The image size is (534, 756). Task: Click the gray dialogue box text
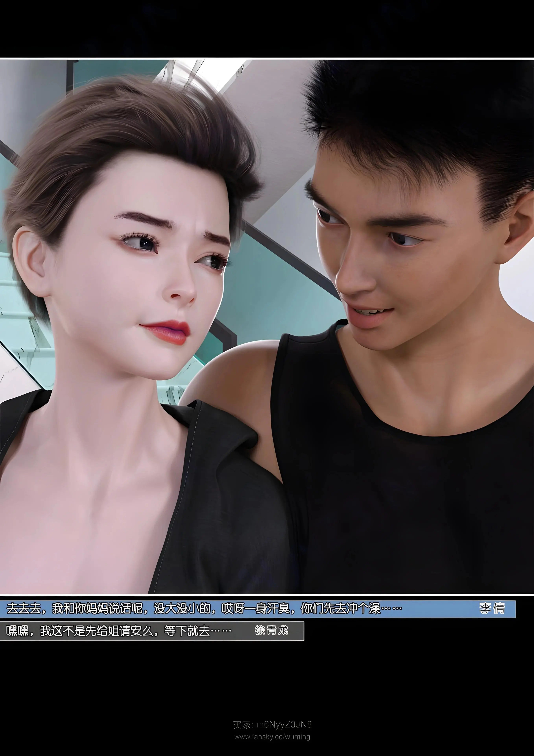[118, 631]
